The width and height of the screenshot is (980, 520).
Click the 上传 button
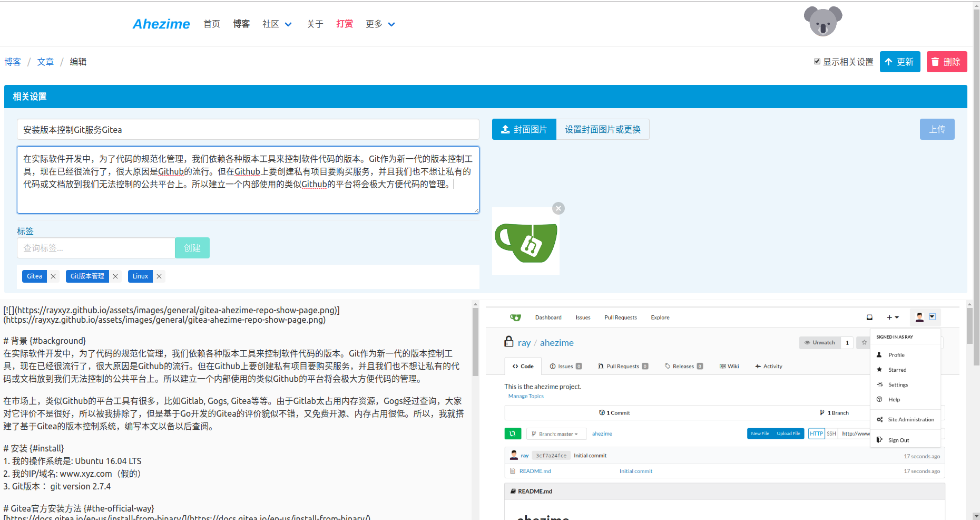[x=937, y=129]
